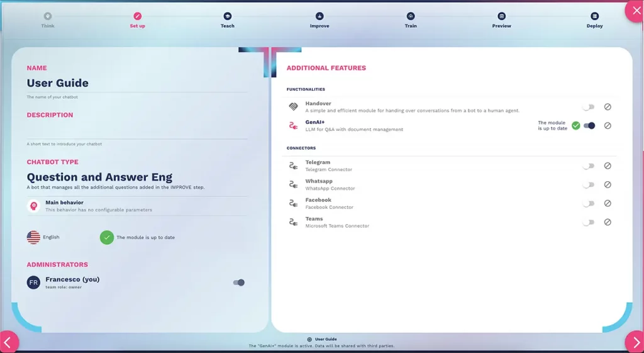Click the team role: owner label

point(64,288)
